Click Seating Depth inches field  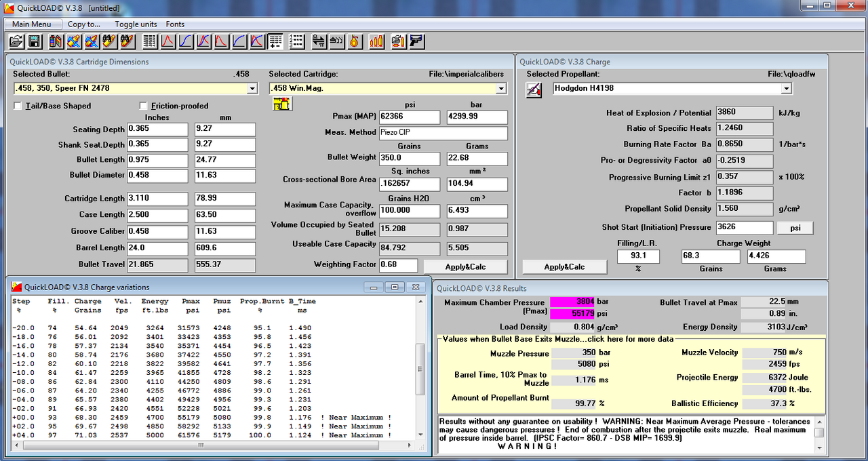(157, 129)
